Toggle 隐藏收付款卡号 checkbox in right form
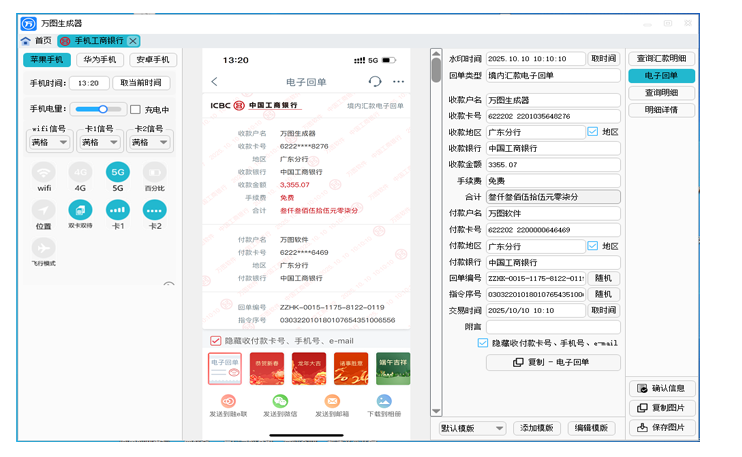This screenshot has height=457, width=742. [x=482, y=343]
